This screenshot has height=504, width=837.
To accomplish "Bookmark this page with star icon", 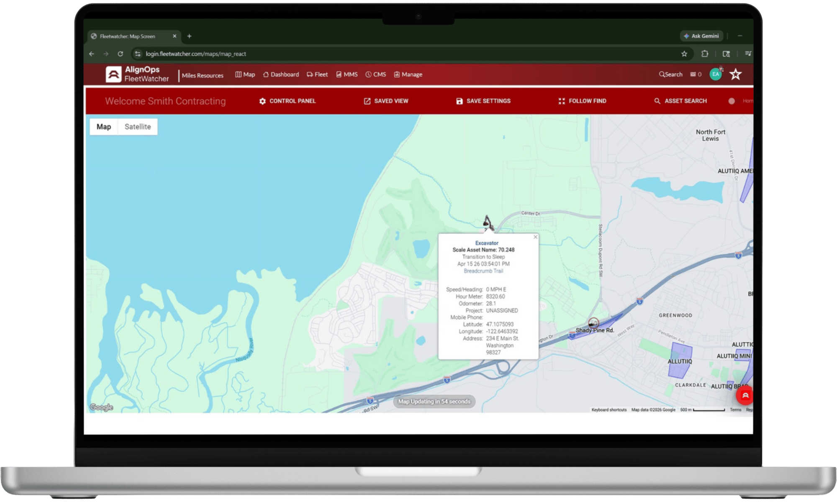I will click(684, 54).
